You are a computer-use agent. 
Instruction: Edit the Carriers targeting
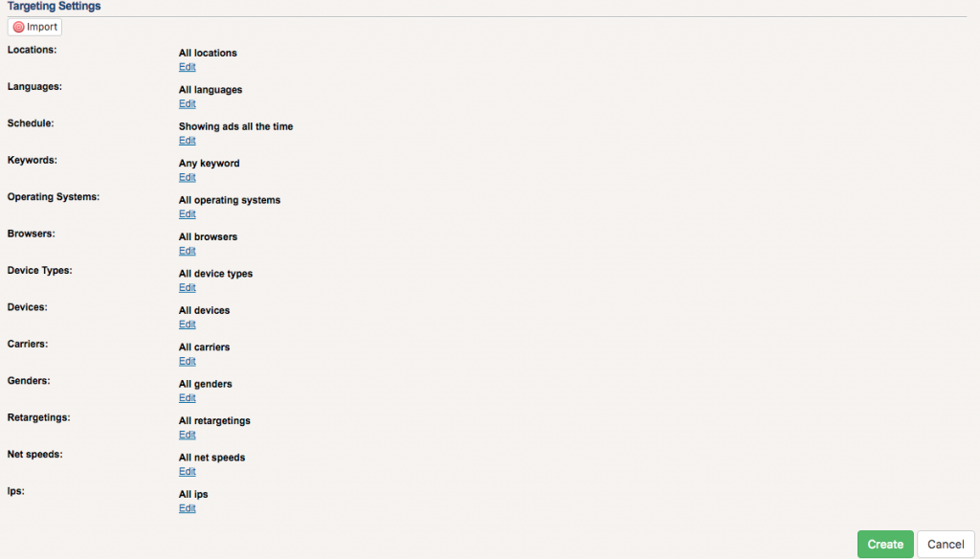[x=187, y=361]
